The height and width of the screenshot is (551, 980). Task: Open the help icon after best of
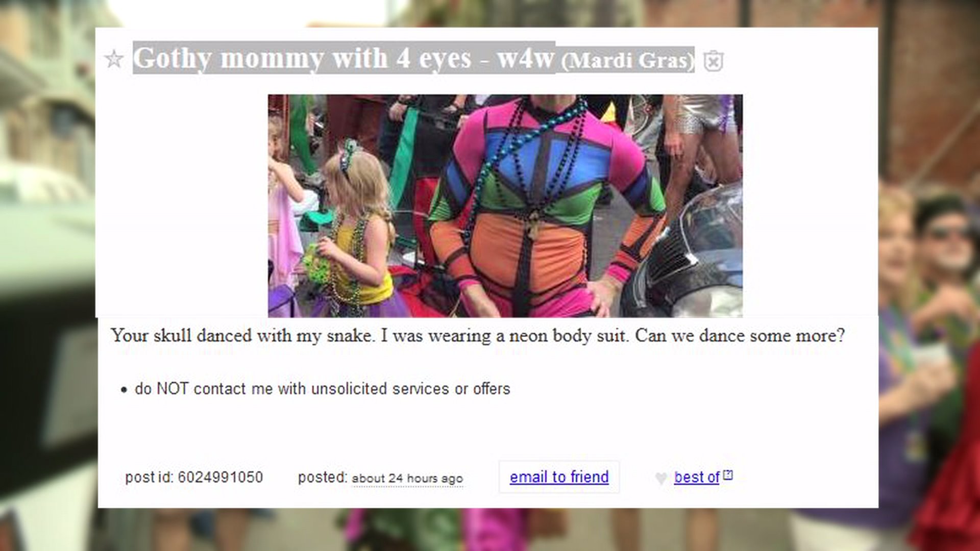[728, 475]
